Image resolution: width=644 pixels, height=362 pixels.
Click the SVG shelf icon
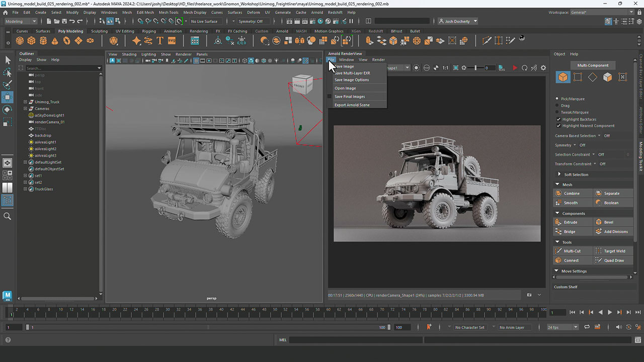coord(172,41)
